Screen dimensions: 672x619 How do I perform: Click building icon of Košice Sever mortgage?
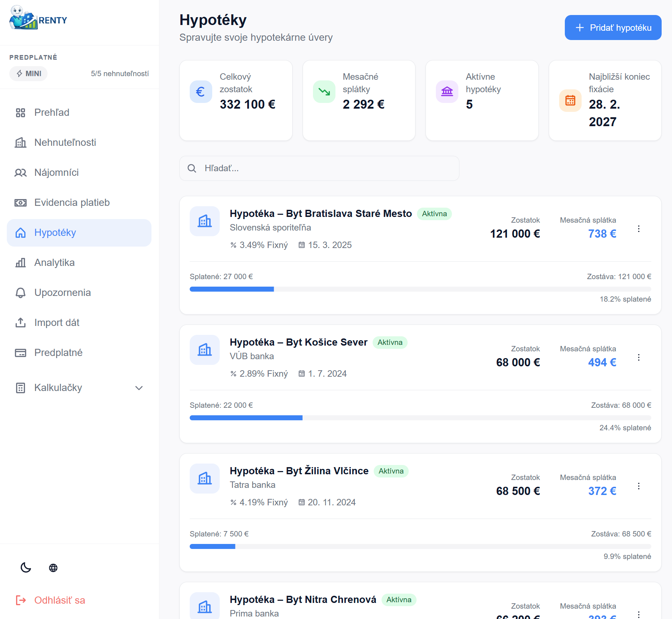click(x=205, y=350)
